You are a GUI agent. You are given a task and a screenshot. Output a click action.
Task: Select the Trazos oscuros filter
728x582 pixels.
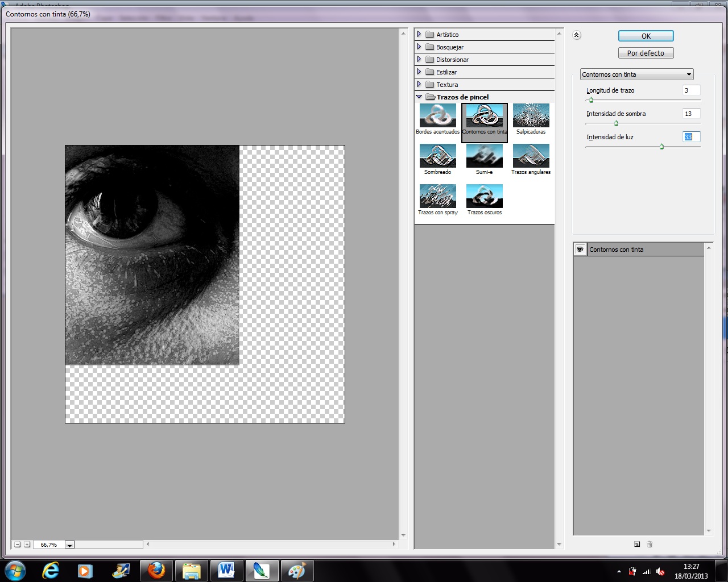click(x=484, y=196)
